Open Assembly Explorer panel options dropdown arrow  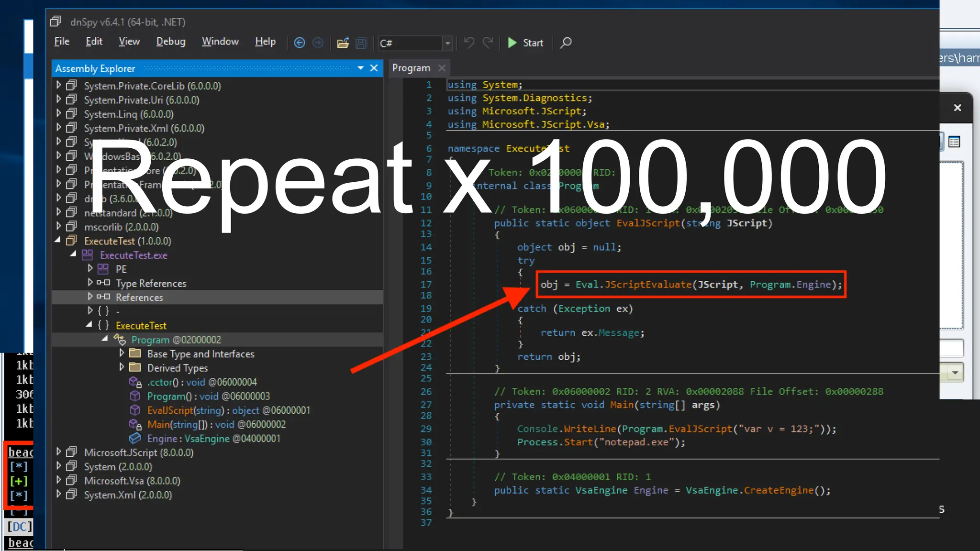[x=360, y=68]
